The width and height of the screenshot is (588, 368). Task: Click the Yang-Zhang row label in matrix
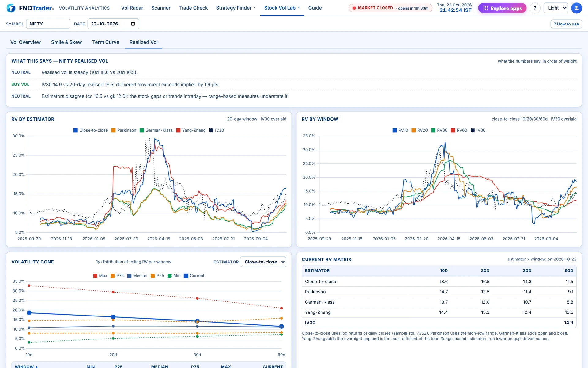pos(318,312)
